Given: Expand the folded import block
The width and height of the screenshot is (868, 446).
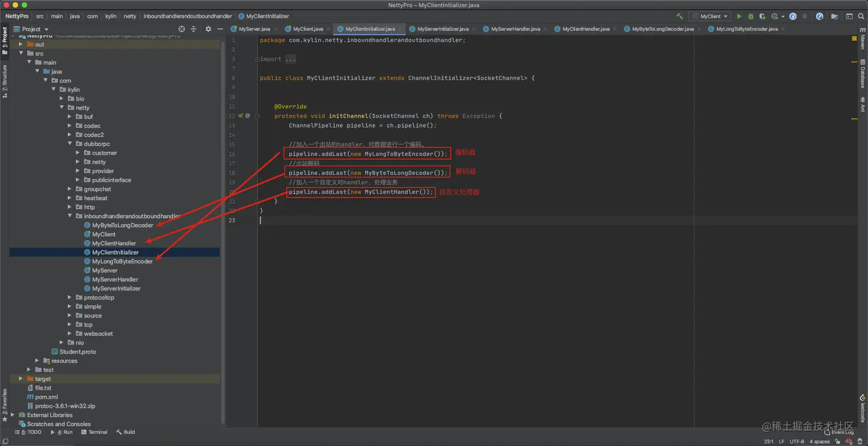Looking at the screenshot, I should tap(257, 59).
